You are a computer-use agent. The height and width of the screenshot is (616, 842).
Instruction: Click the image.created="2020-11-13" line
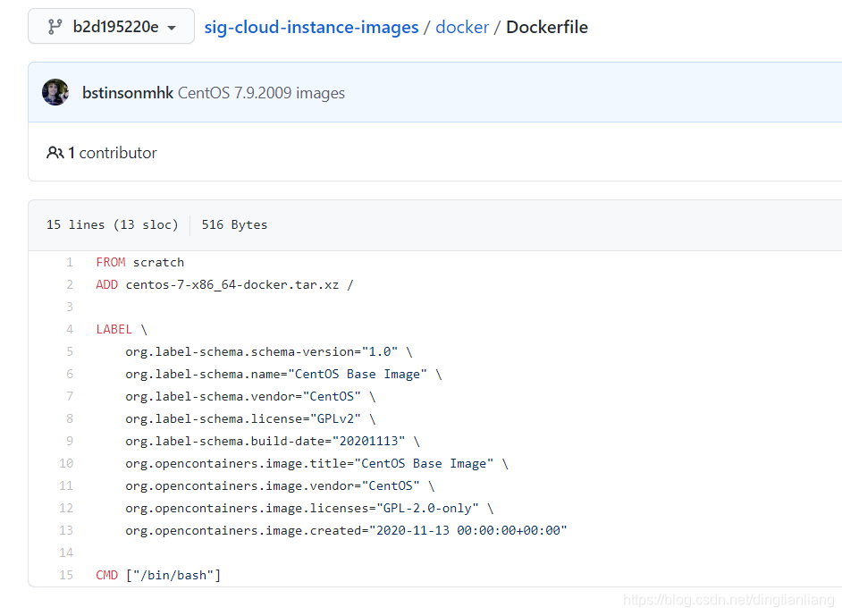pyautogui.click(x=346, y=530)
